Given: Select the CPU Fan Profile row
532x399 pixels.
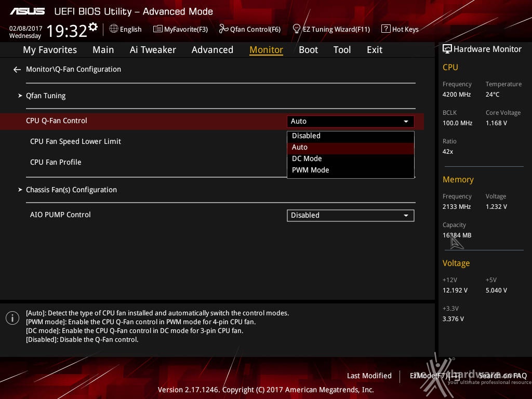Looking at the screenshot, I should (x=56, y=162).
